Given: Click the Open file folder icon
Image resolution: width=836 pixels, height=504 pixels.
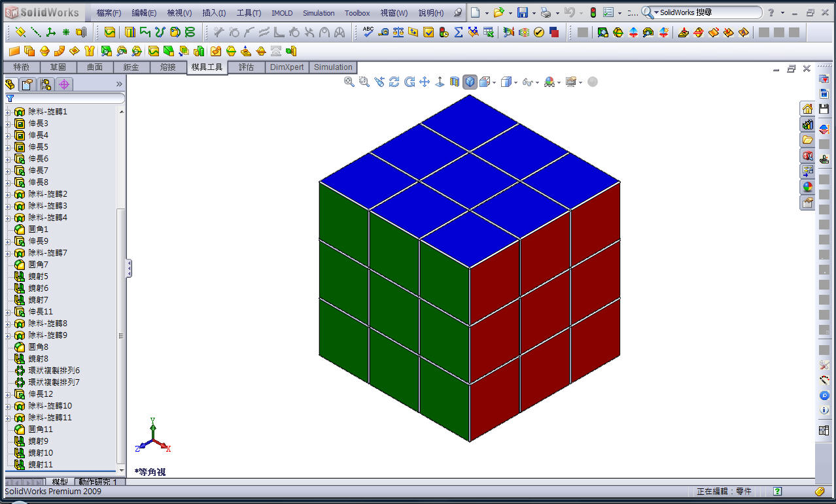Looking at the screenshot, I should 498,12.
